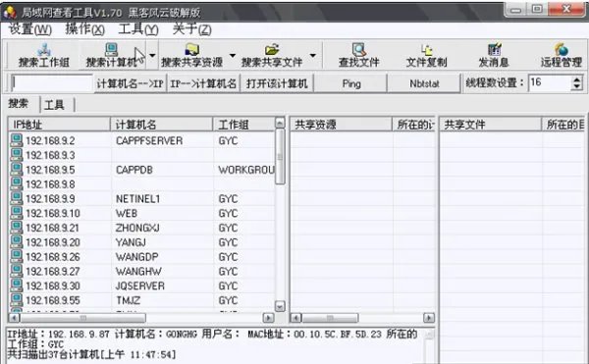Screen dimensions: 589x364
Task: Select computer icon for 192.168.9.20
Action: 16,241
